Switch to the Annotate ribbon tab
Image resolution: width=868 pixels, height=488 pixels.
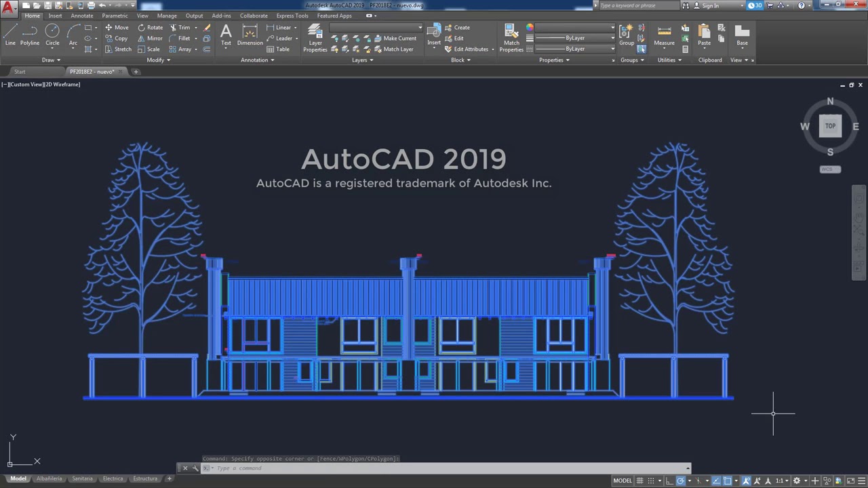[82, 16]
